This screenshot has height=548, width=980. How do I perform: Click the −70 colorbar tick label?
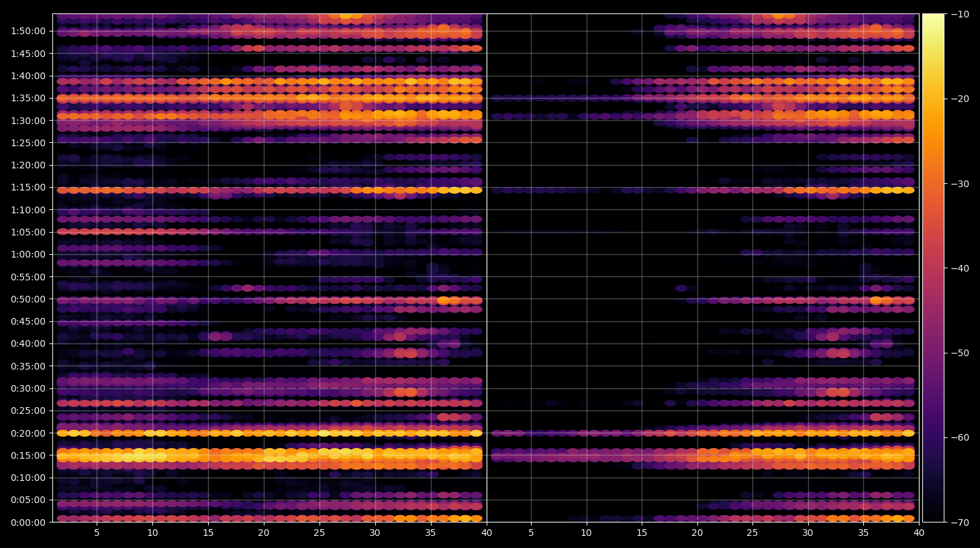[x=960, y=523]
